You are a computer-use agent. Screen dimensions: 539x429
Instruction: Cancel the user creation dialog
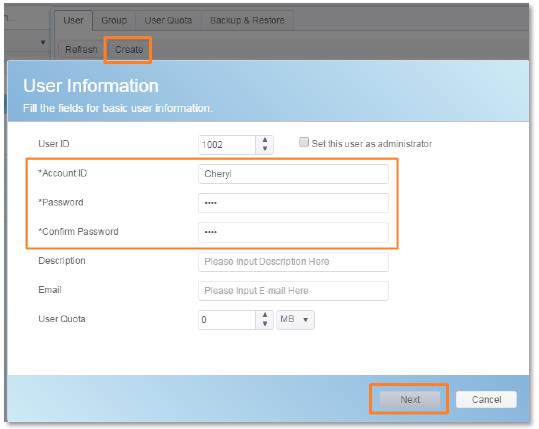point(486,399)
